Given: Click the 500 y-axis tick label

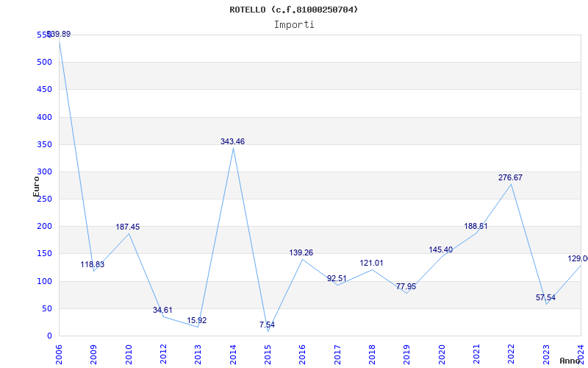Looking at the screenshot, I should [44, 62].
